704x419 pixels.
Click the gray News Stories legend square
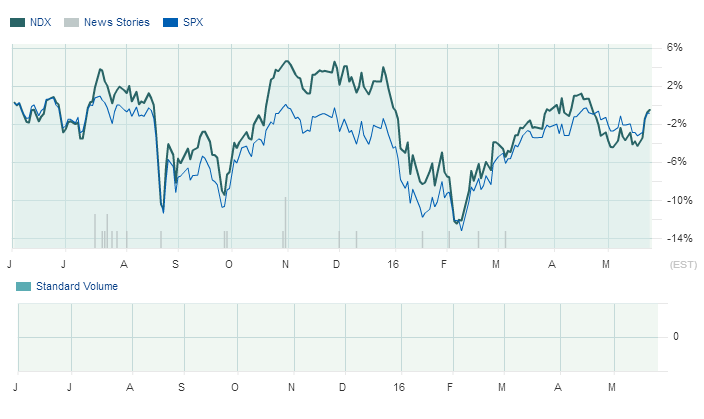click(x=70, y=22)
